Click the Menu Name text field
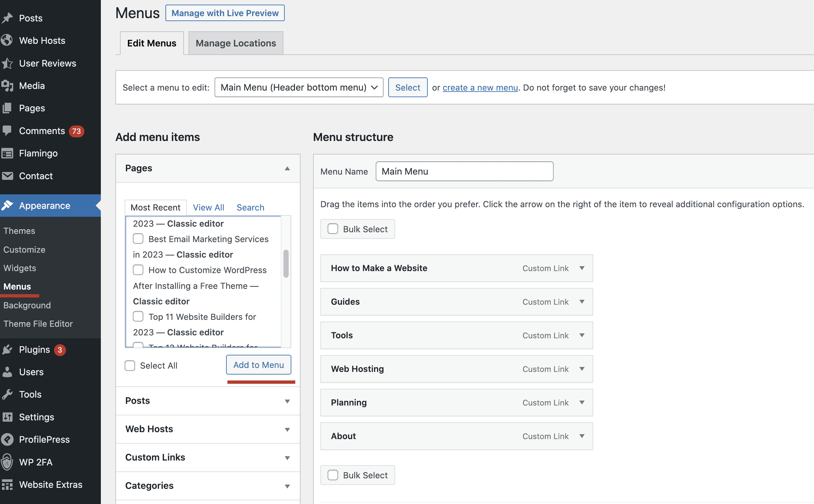The height and width of the screenshot is (504, 814). [x=464, y=171]
